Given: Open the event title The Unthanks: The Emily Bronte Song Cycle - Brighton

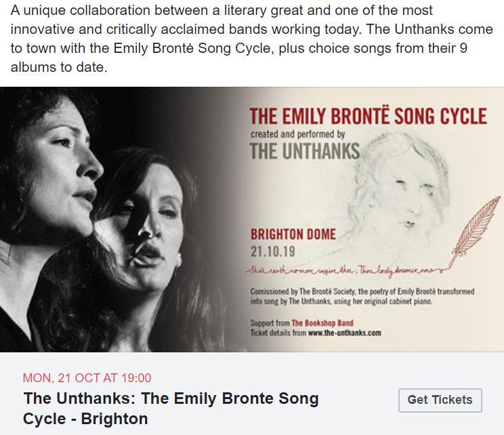Looking at the screenshot, I should pyautogui.click(x=171, y=409).
